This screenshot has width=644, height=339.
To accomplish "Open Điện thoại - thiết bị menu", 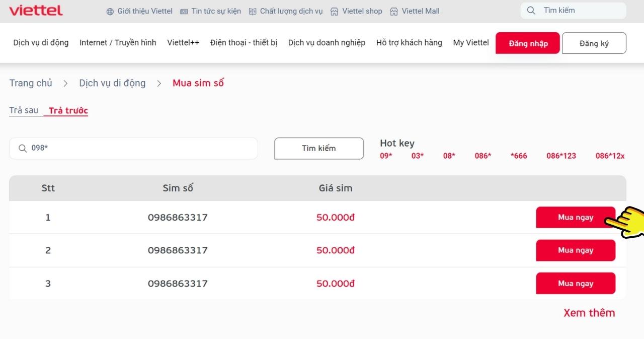I will 244,43.
